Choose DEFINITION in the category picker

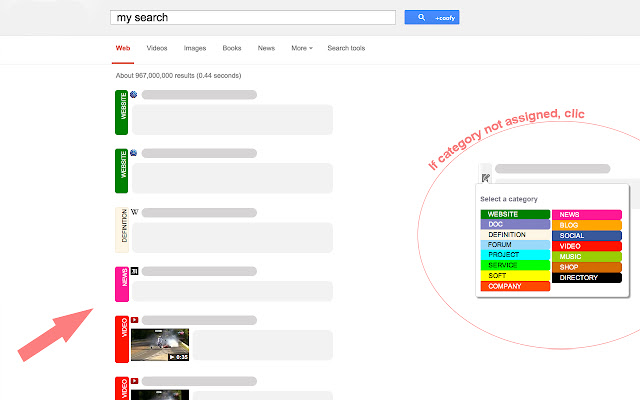tap(515, 235)
